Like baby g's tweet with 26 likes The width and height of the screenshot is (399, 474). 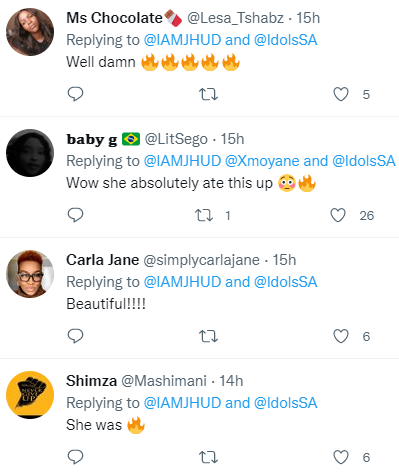338,215
